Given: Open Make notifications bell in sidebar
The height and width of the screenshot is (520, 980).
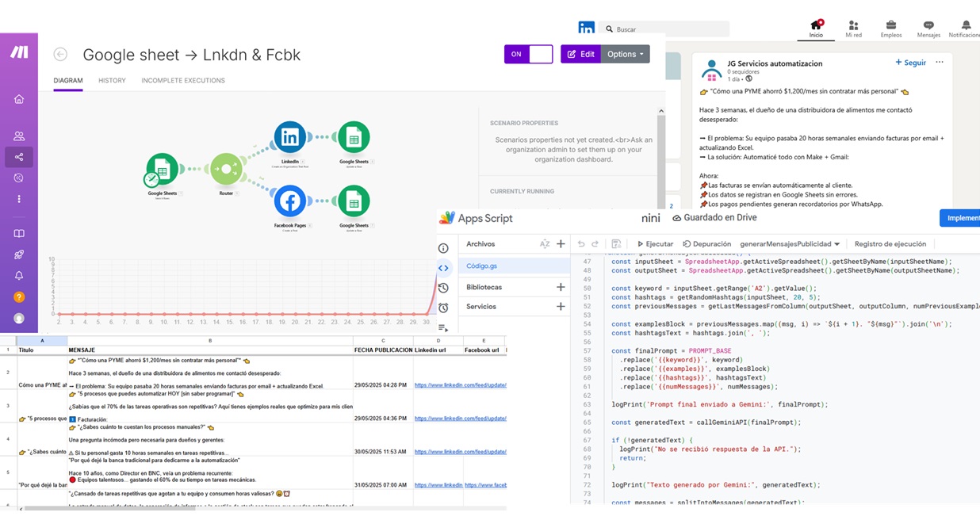Looking at the screenshot, I should (x=19, y=276).
